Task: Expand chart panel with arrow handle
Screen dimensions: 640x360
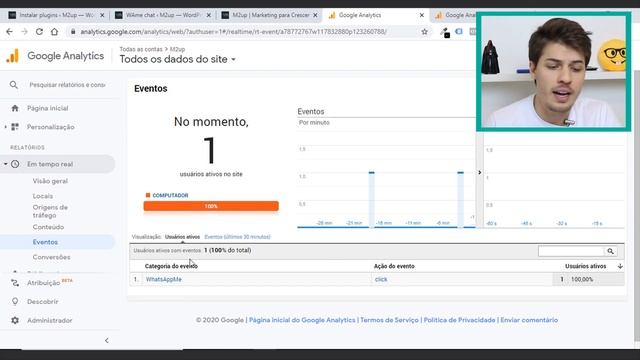Action: coord(480,172)
